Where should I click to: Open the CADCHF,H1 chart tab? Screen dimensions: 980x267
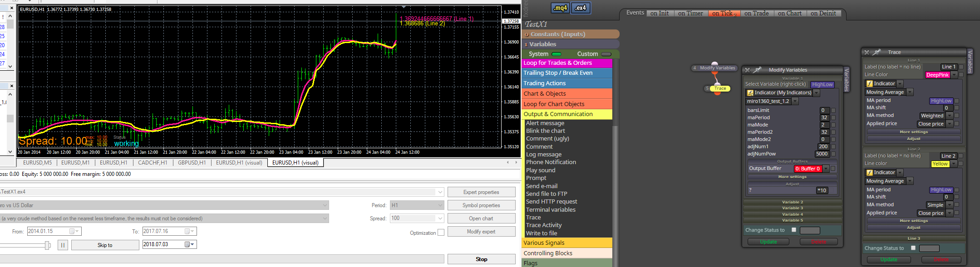point(153,163)
